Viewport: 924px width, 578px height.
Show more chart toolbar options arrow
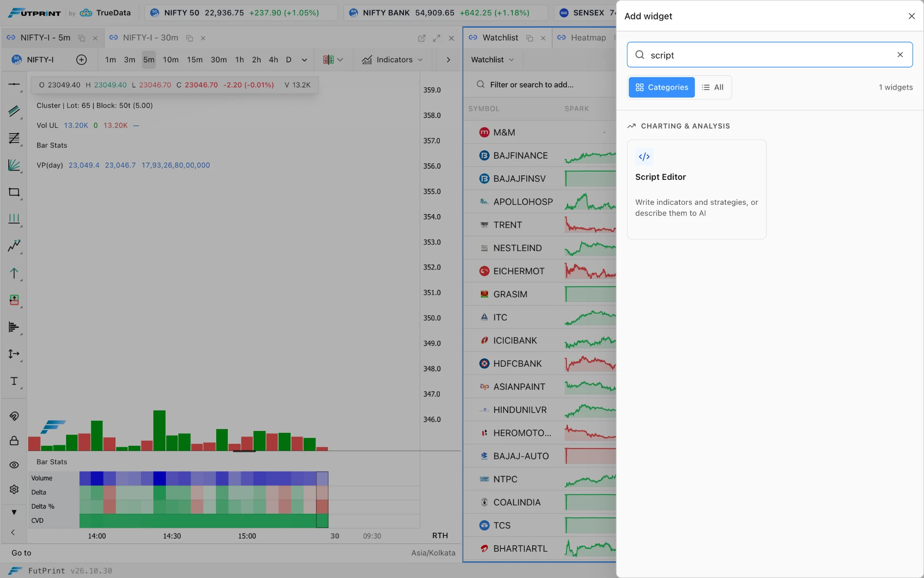pos(448,60)
